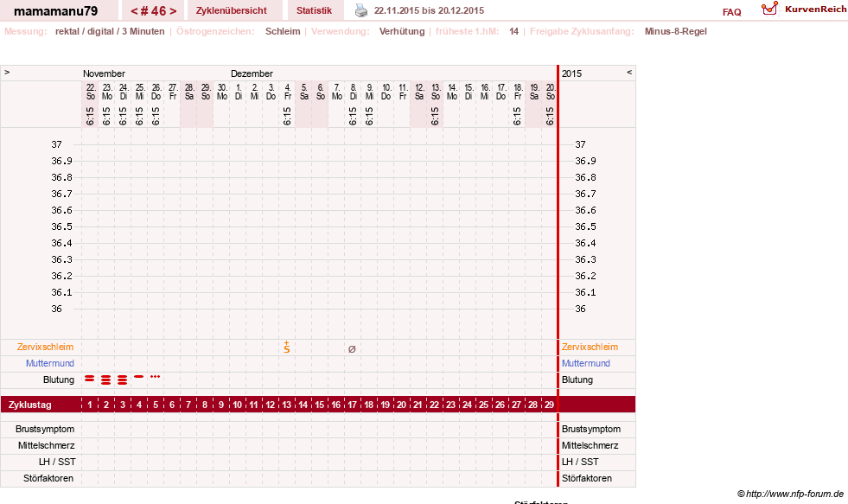The width and height of the screenshot is (848, 504).
Task: Click the left 'Blutung' row label
Action: tap(59, 380)
